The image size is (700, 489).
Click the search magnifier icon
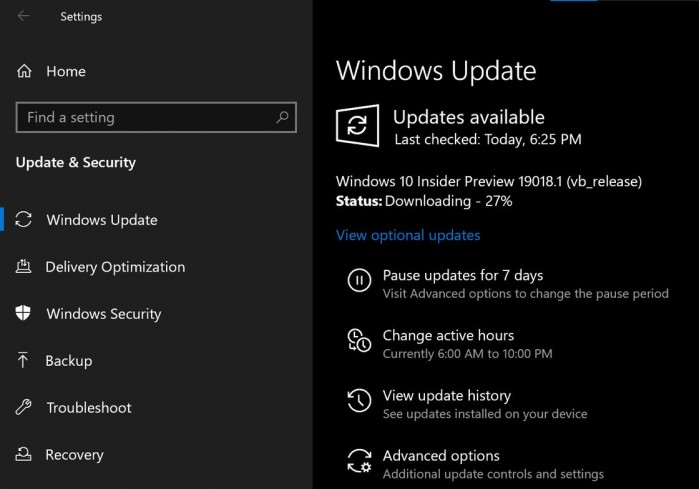click(x=282, y=117)
